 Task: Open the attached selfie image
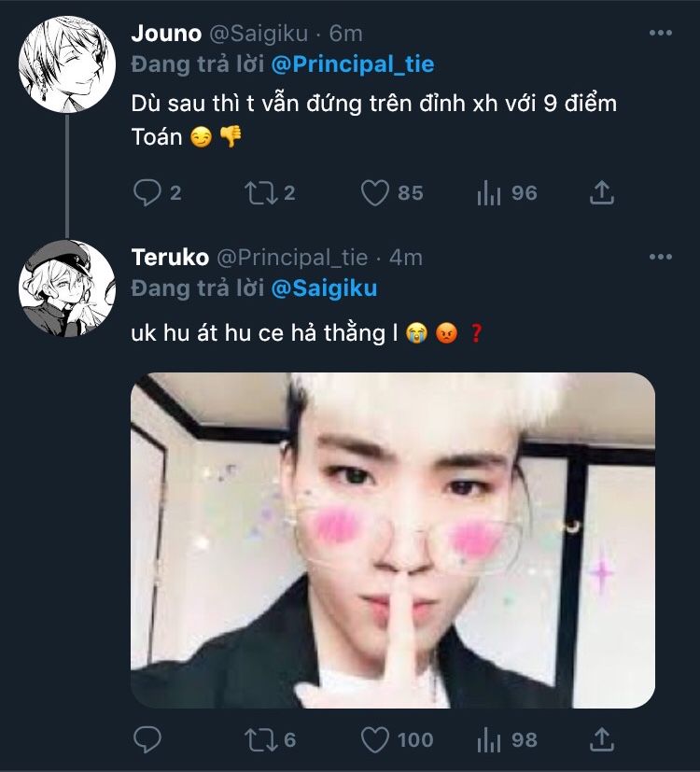(x=392, y=540)
